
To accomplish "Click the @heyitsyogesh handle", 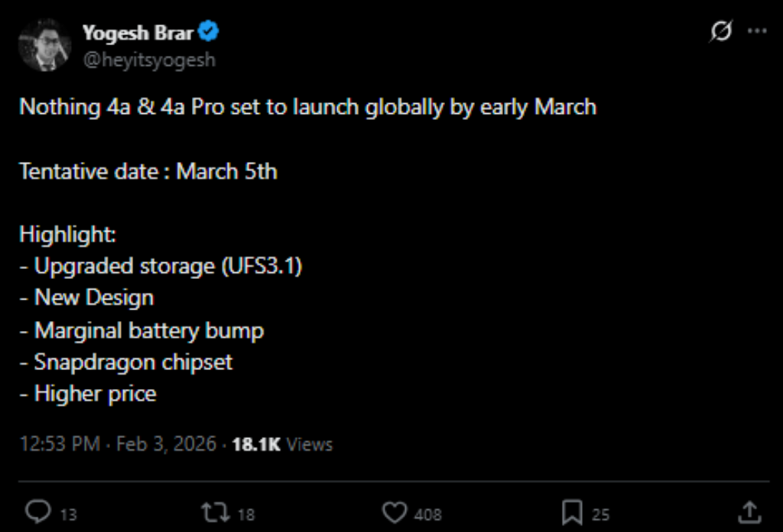I will (149, 58).
